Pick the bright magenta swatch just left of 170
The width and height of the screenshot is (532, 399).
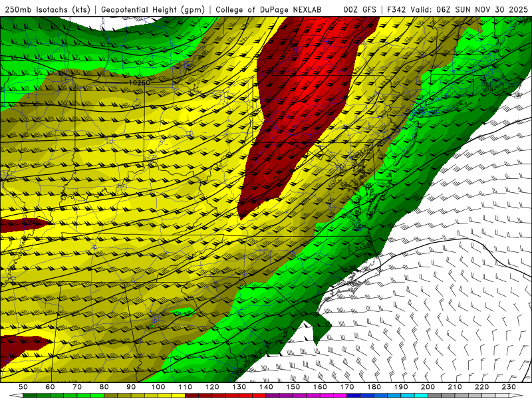point(340,395)
